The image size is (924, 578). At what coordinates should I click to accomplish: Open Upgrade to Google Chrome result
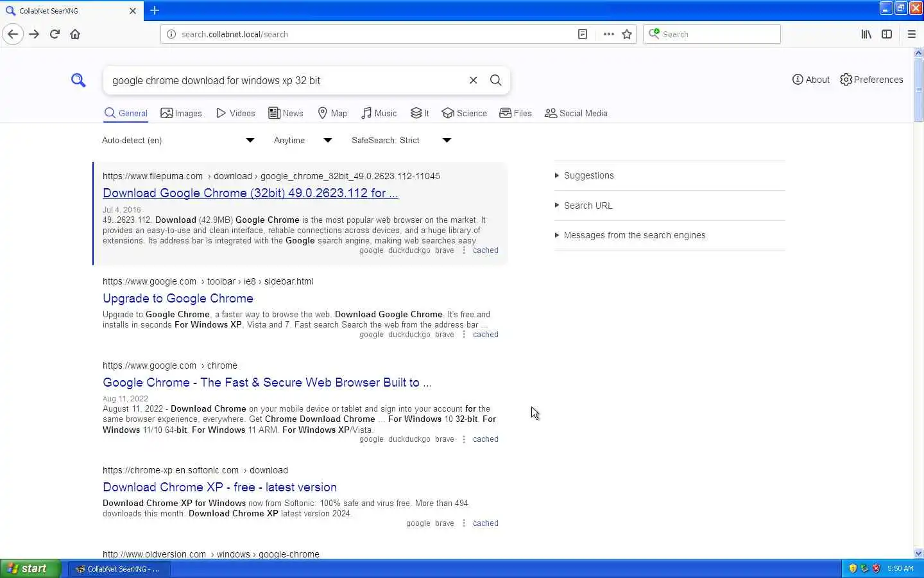[178, 298]
